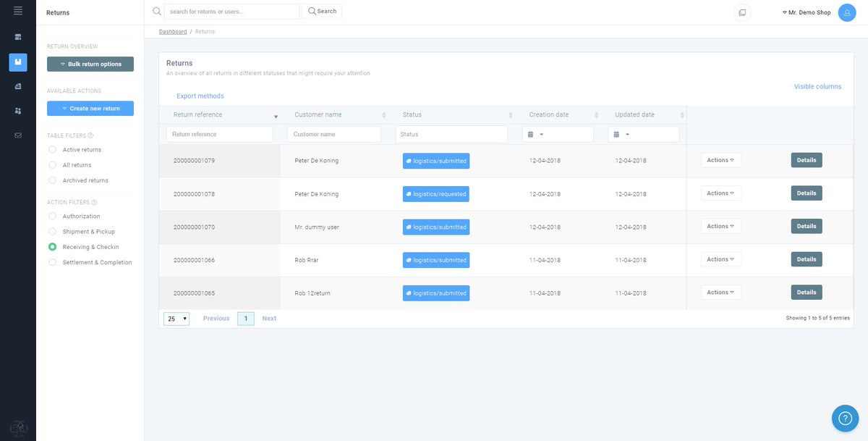Open Visible columns link
Viewport: 868px width, 441px height.
point(817,87)
